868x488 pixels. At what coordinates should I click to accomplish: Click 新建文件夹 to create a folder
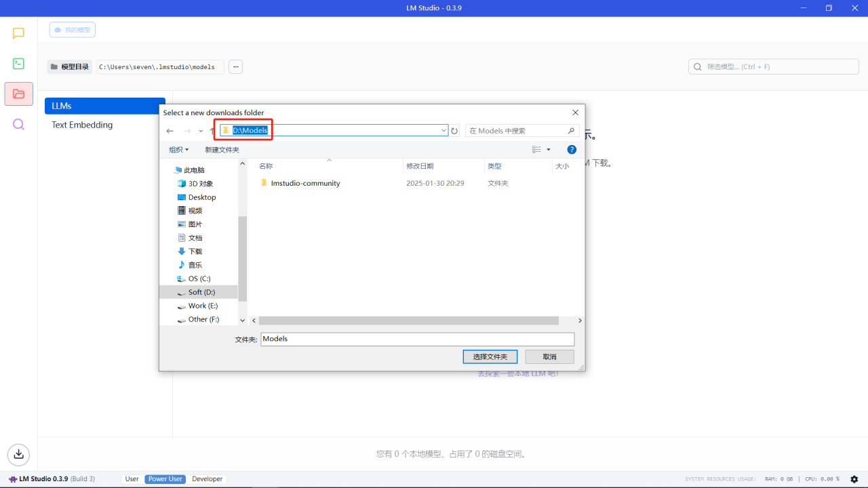click(x=222, y=150)
